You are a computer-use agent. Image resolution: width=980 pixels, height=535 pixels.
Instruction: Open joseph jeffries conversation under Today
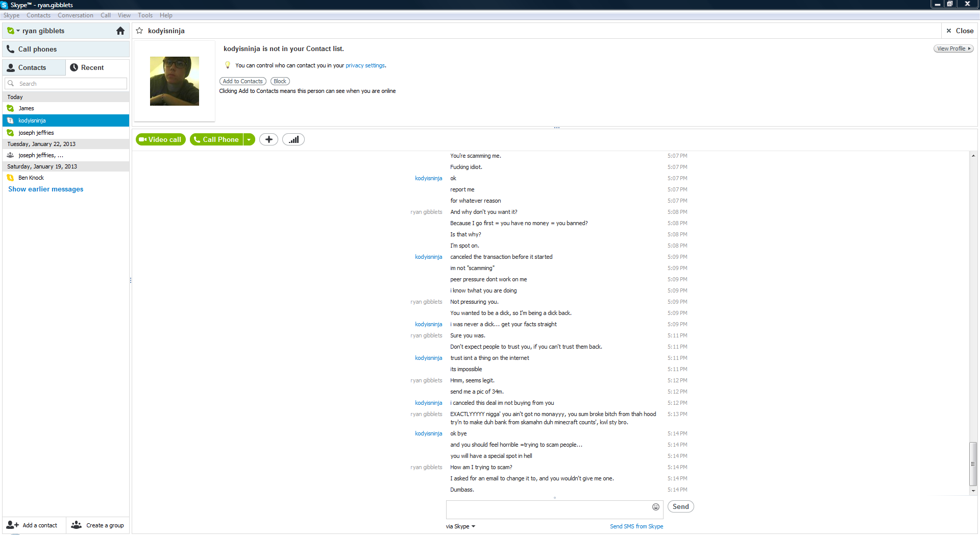66,133
